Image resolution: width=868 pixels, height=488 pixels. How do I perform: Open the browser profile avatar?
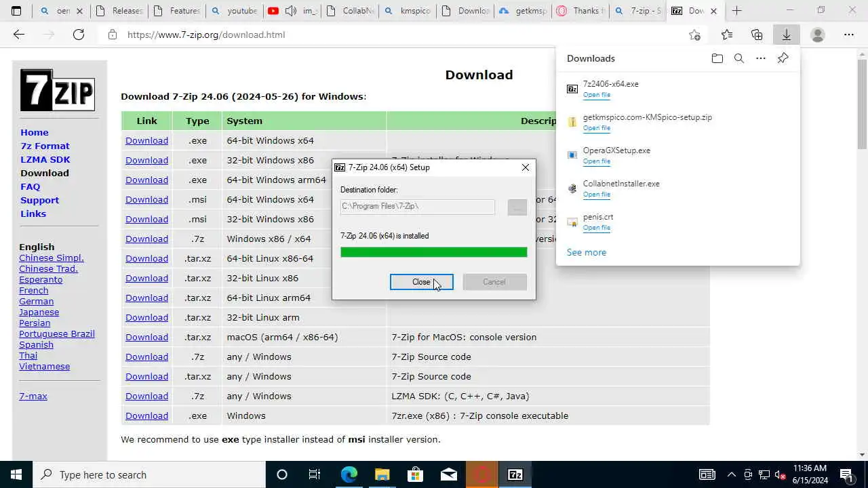pyautogui.click(x=818, y=35)
